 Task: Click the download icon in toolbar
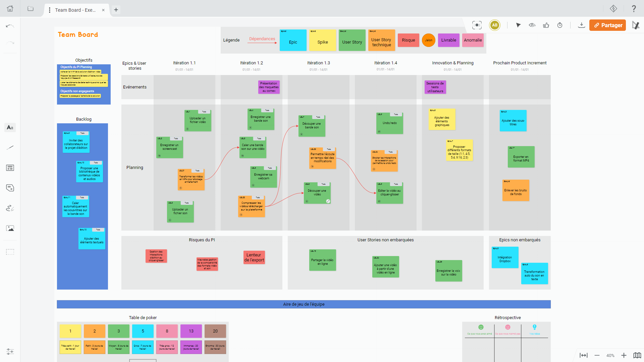click(581, 25)
